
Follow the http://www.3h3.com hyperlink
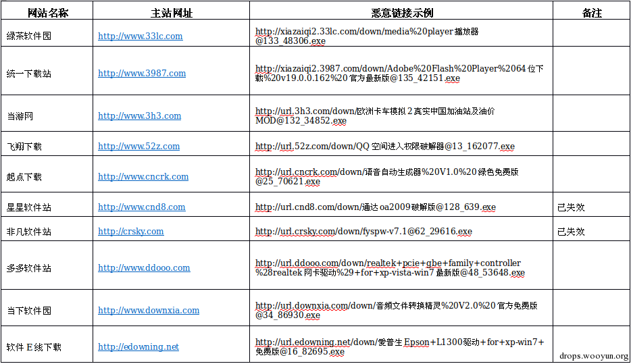tap(139, 116)
